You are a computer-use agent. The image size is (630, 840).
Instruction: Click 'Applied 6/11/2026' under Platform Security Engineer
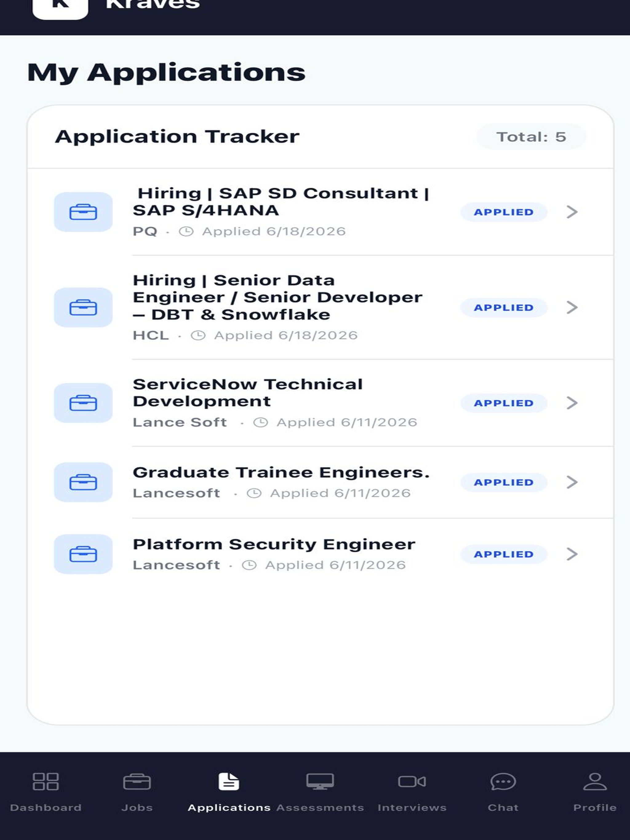tap(336, 565)
